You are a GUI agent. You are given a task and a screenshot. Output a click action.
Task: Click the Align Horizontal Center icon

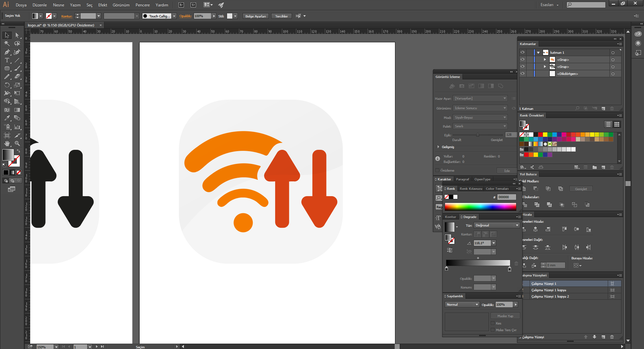[535, 229]
